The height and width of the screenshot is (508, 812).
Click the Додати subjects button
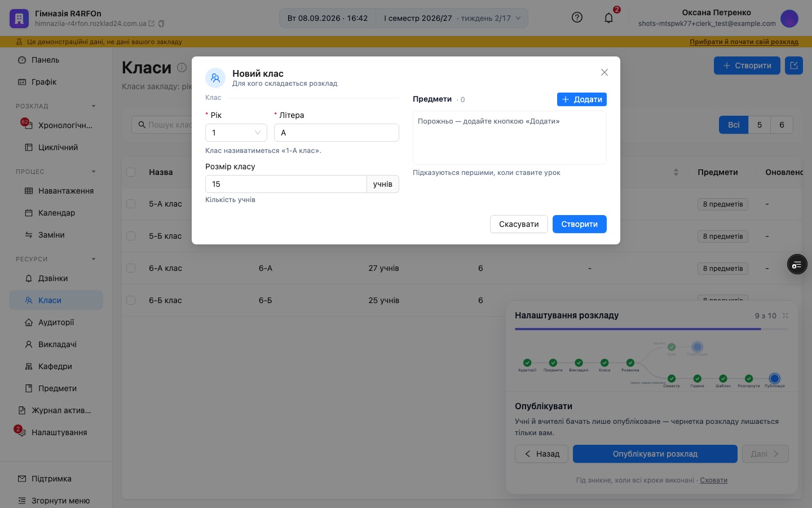[582, 99]
